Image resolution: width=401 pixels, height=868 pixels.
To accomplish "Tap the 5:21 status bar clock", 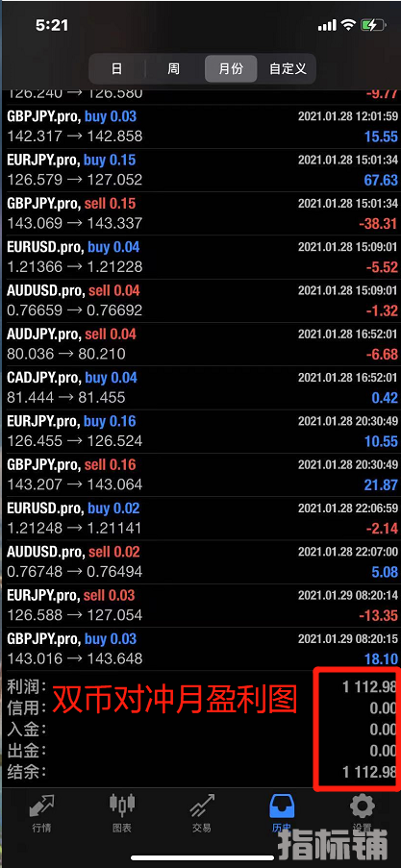I will pyautogui.click(x=52, y=25).
